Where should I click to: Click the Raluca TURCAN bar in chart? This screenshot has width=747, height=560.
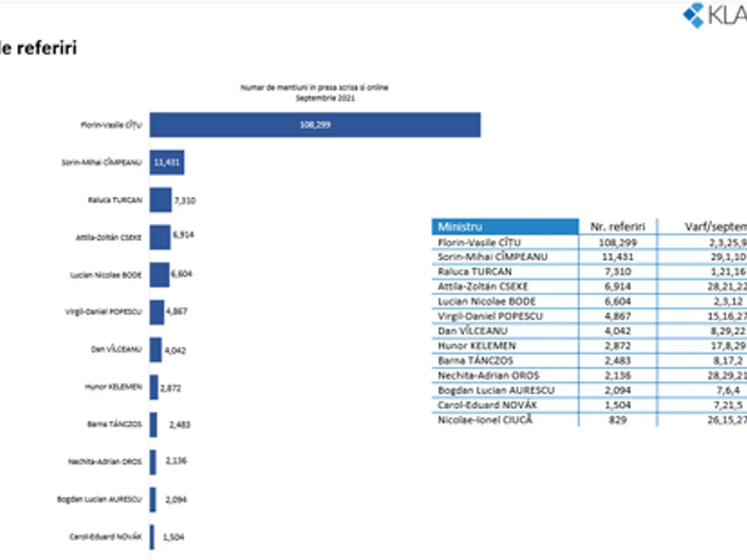tap(160, 200)
